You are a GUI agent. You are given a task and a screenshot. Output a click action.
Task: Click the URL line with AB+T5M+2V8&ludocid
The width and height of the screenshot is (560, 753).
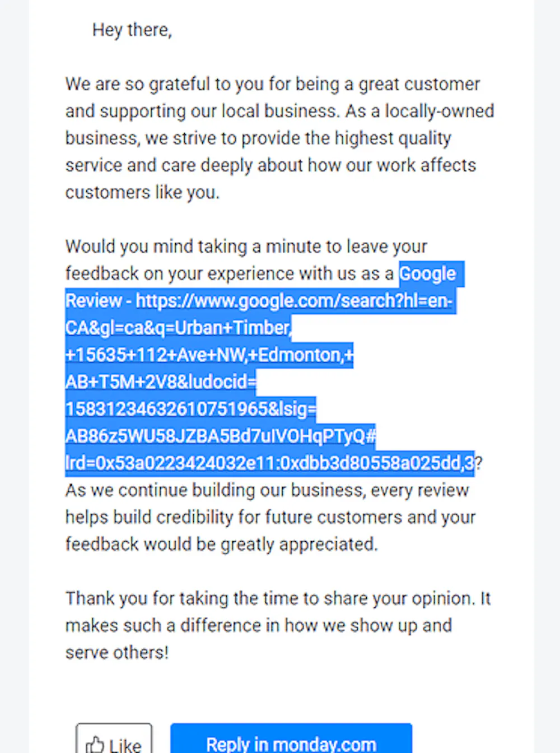160,382
